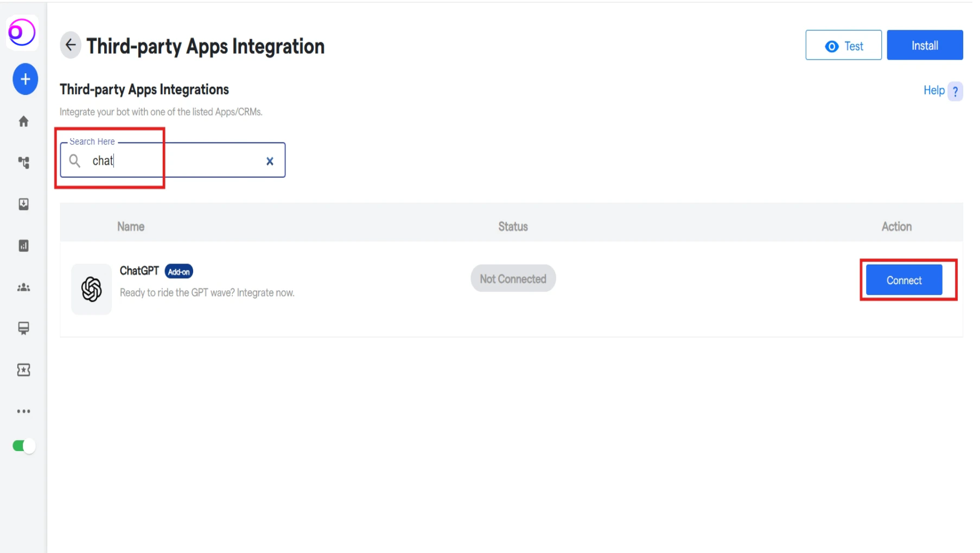Open the starred ticket sidebar icon

click(23, 370)
